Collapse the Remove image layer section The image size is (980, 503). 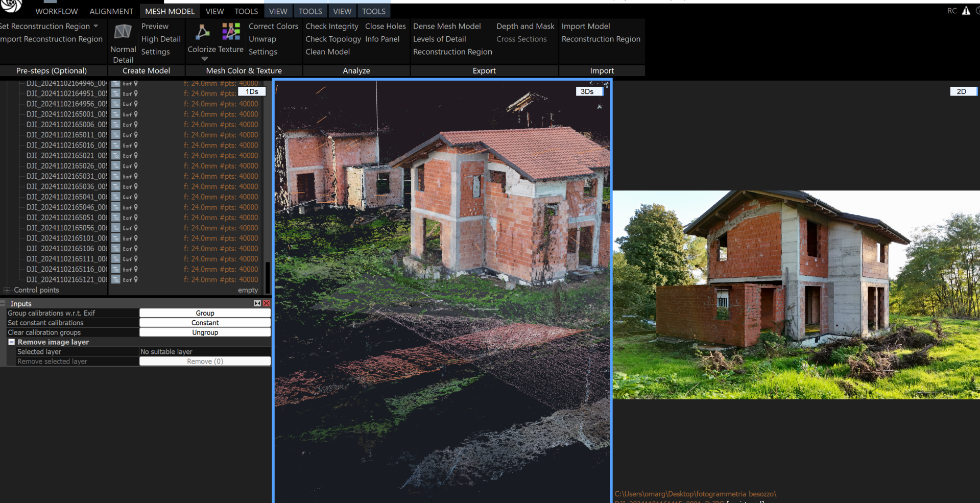click(x=11, y=342)
